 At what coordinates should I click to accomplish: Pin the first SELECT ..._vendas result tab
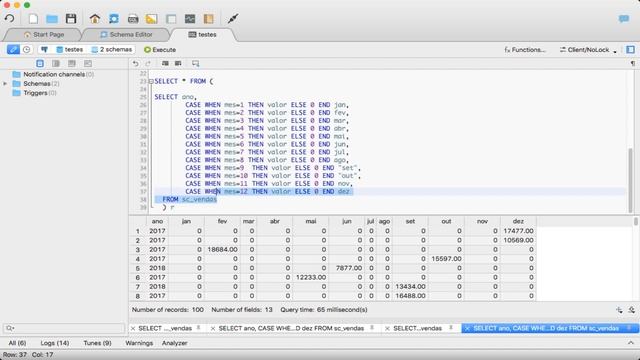pyautogui.click(x=198, y=328)
